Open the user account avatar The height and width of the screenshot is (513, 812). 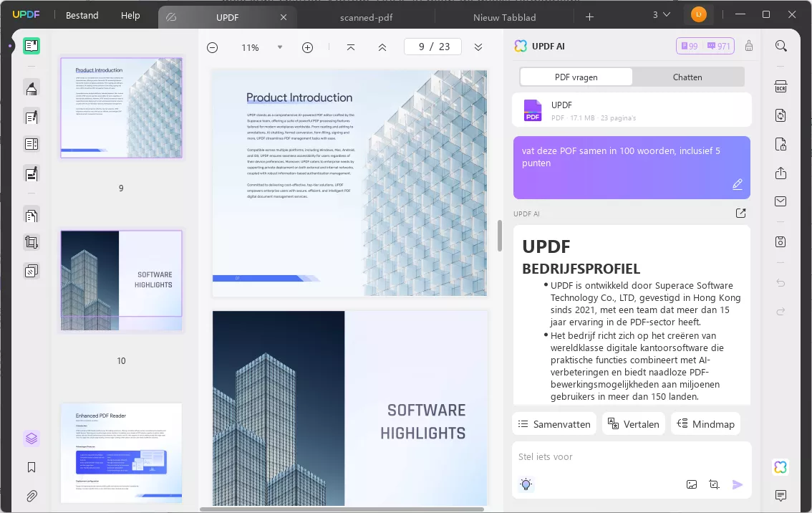(x=699, y=14)
